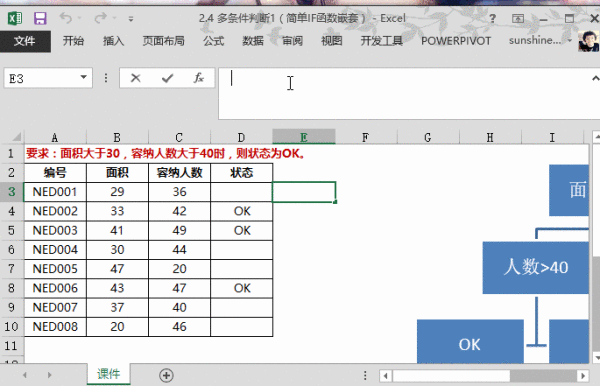Switch to the 开始 ribbon tab
This screenshot has height=386, width=600.
[73, 41]
